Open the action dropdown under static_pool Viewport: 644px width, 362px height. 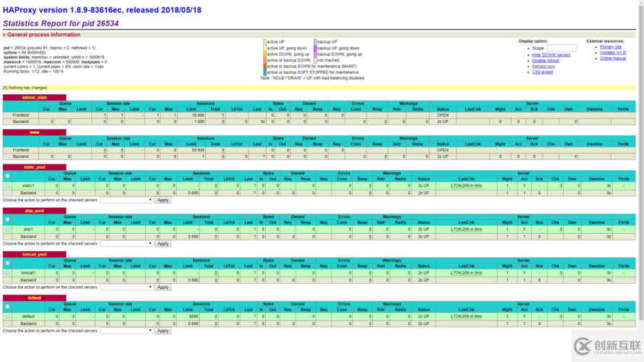(126, 200)
